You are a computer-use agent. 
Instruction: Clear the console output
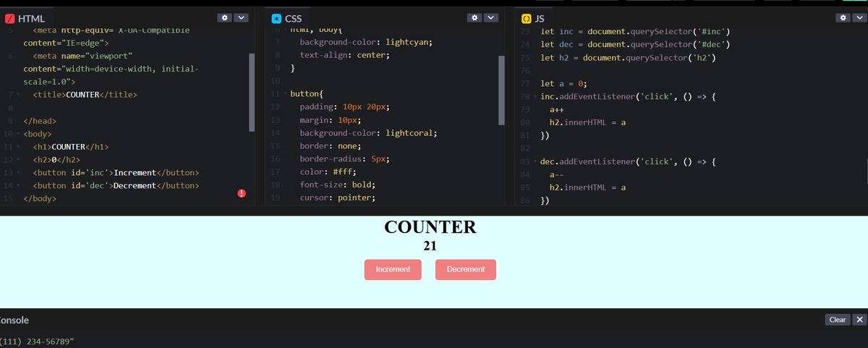(838, 320)
